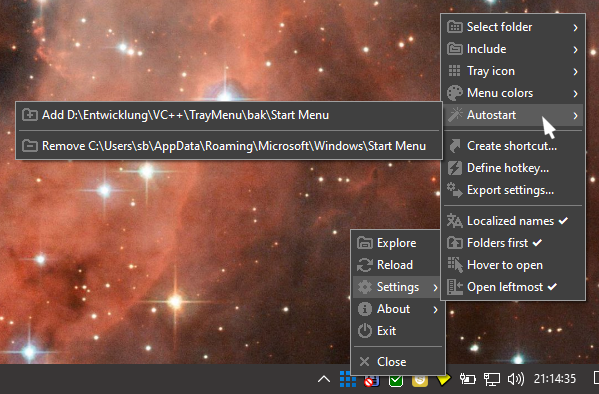This screenshot has width=599, height=394.
Task: Click the grid icon next to Tray icon
Action: click(454, 71)
